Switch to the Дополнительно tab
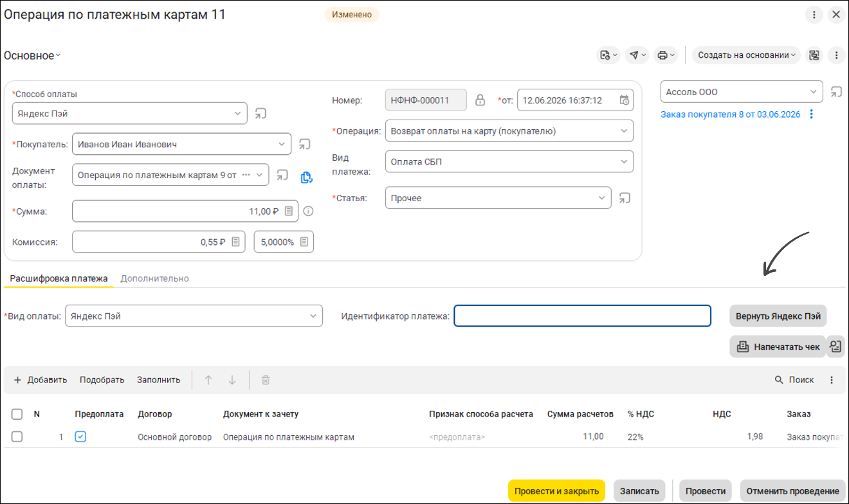Screen dimensions: 849x504 [x=154, y=278]
